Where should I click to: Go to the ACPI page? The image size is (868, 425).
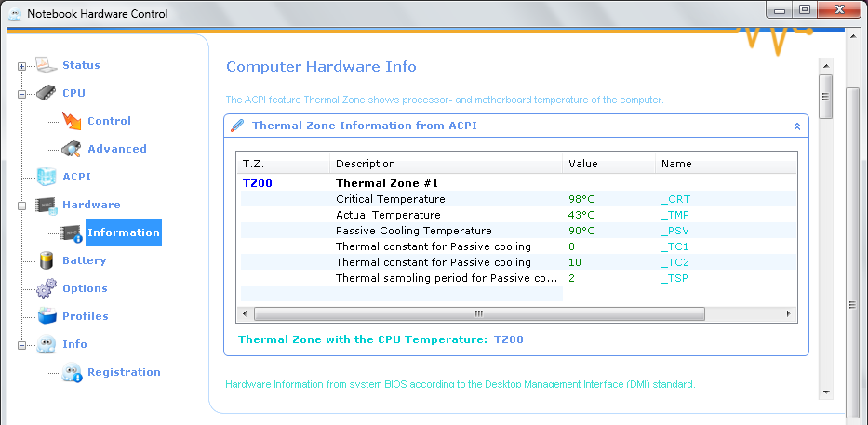pos(76,177)
